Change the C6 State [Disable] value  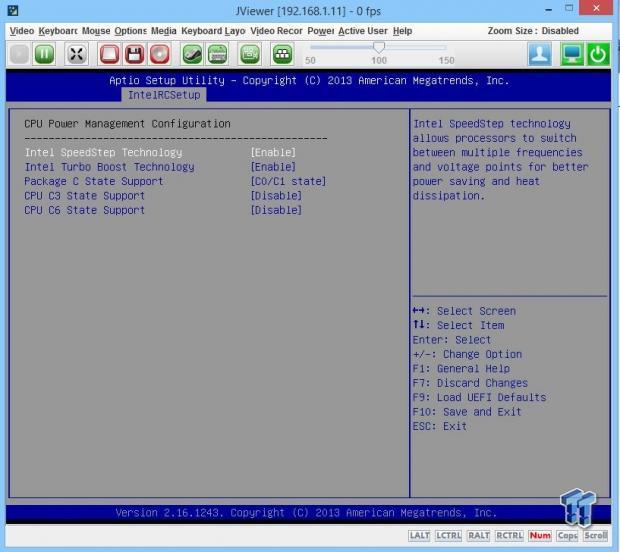click(x=276, y=210)
